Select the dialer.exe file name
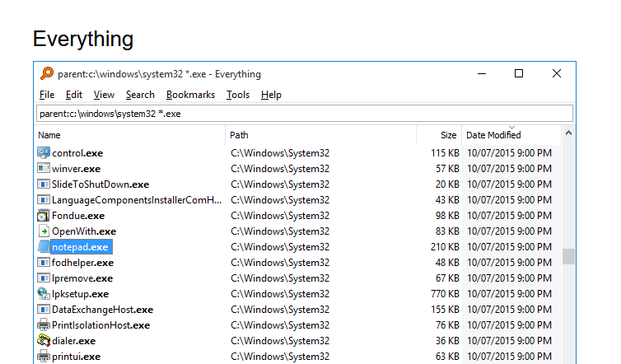 coord(74,341)
